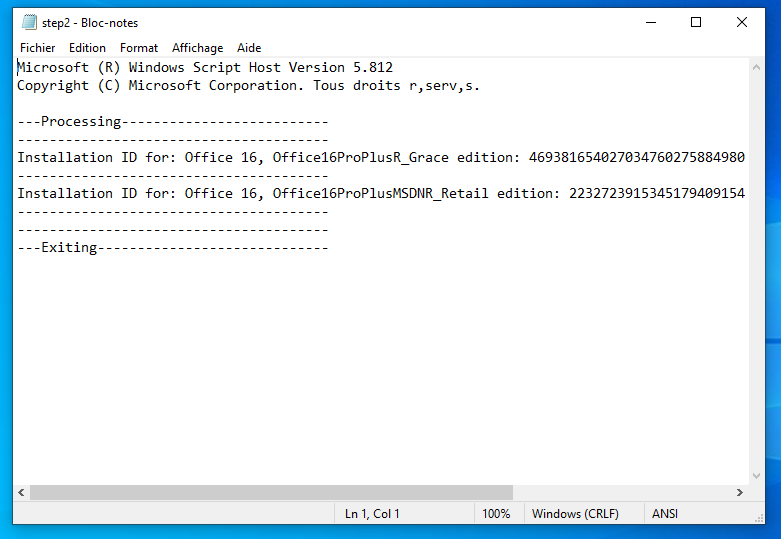Viewport: 781px width, 539px height.
Task: Open the Aide menu
Action: tap(249, 48)
